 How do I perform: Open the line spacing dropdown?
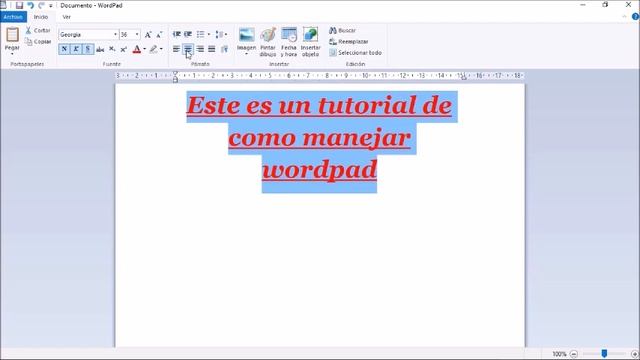(221, 34)
